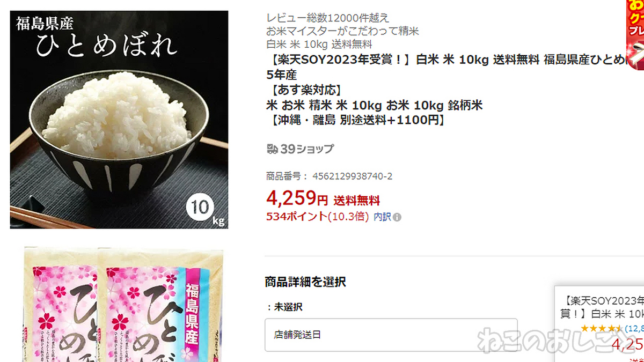Click the 39ショップ truck icon

(272, 149)
